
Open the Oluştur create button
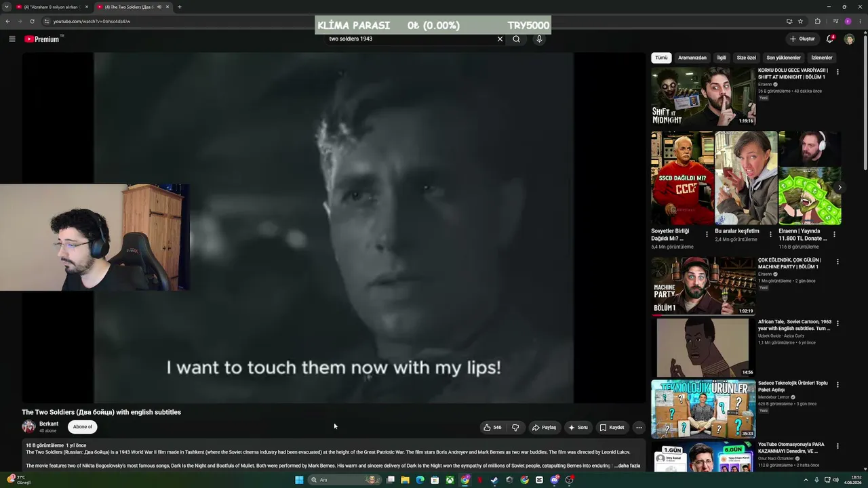(802, 39)
